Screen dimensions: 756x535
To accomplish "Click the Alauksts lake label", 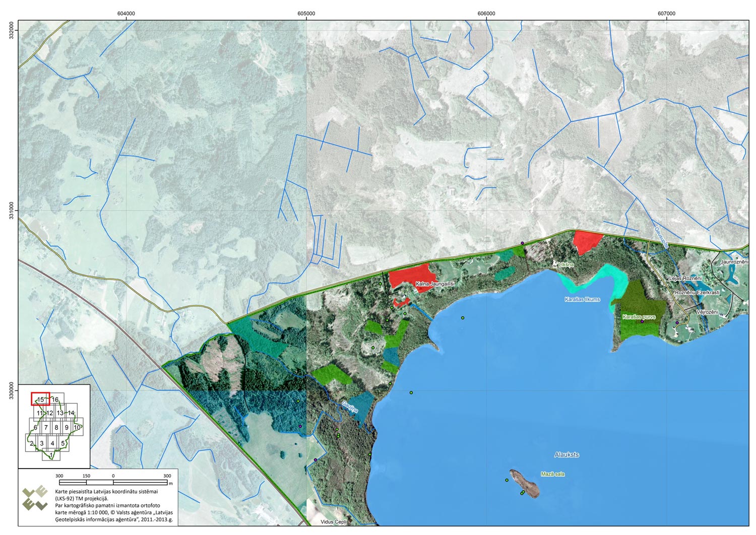I will coord(566,454).
